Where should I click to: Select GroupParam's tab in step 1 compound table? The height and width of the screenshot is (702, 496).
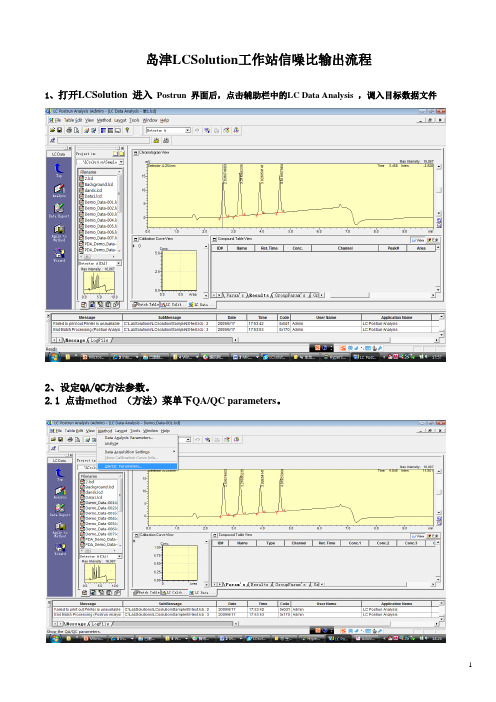point(289,295)
